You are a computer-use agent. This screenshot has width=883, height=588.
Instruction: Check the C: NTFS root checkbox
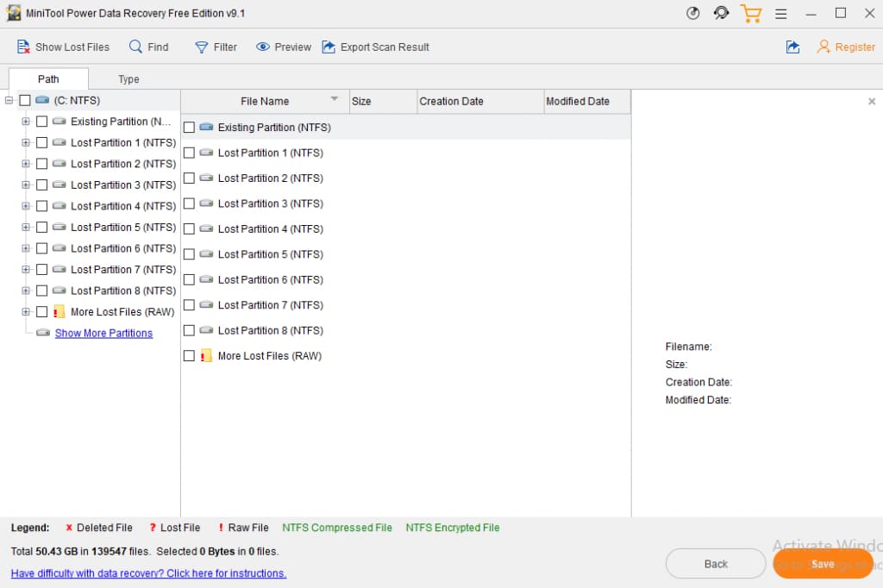click(25, 100)
